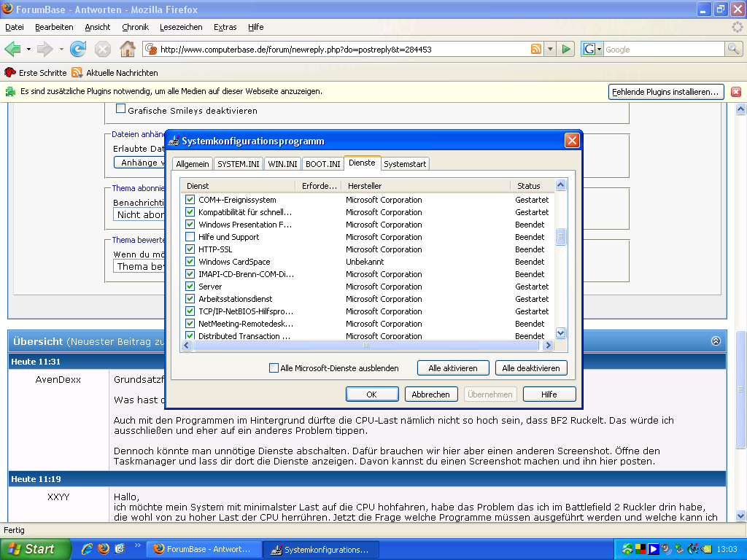
Task: Click the Firefox Forward arrow button
Action: coord(44,49)
